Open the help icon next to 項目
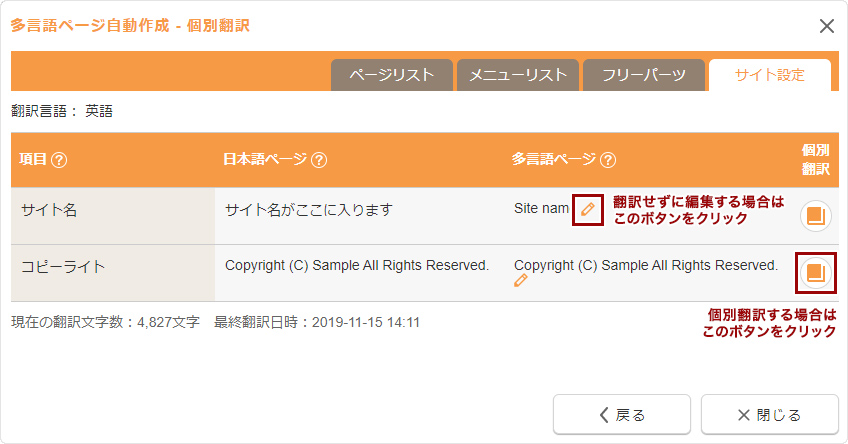 click(x=59, y=160)
